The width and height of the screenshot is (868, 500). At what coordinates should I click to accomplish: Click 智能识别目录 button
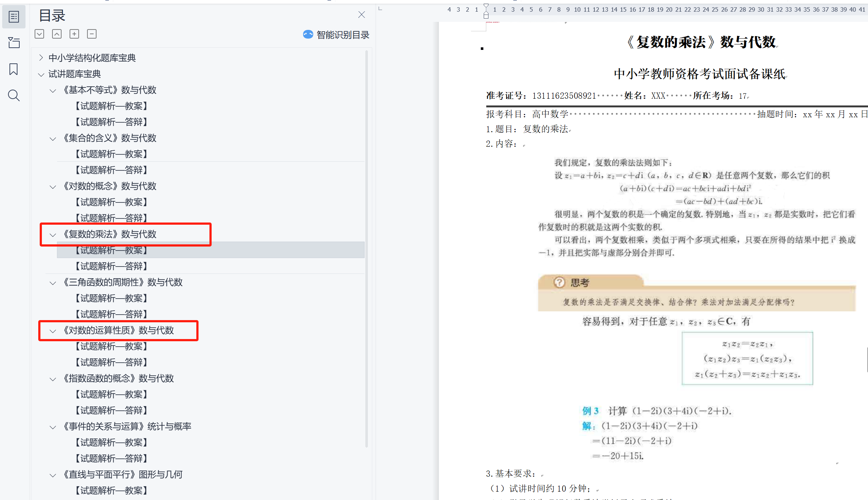pyautogui.click(x=336, y=35)
